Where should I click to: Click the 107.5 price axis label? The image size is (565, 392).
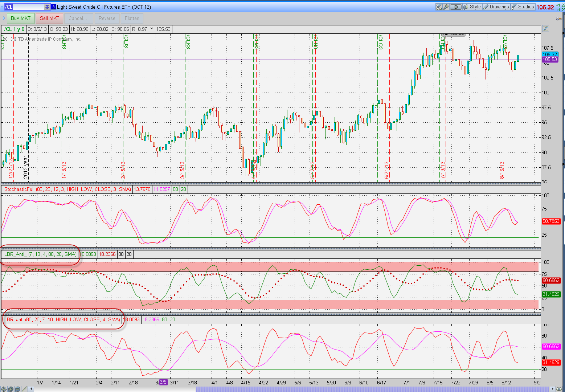(548, 48)
